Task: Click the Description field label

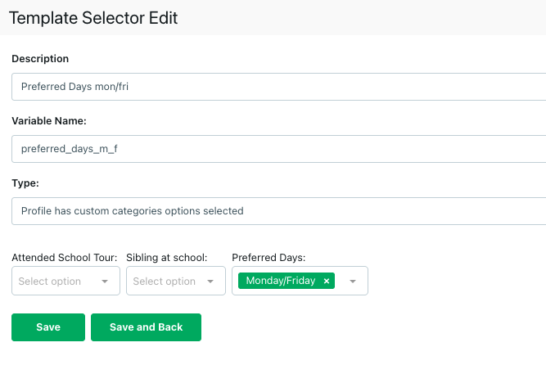Action: [x=40, y=59]
